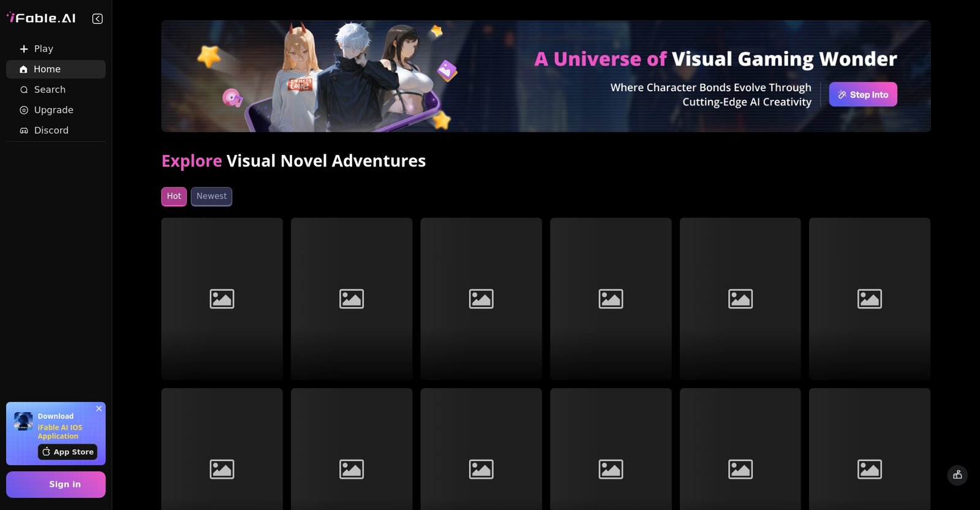
Task: Open the Discord link in sidebar
Action: click(56, 130)
